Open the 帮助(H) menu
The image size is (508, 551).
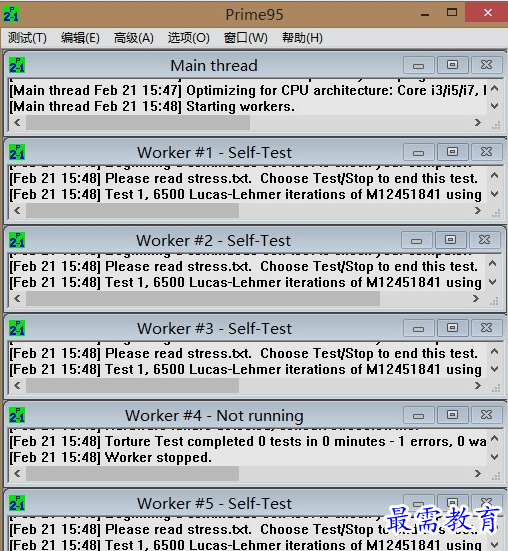tap(302, 38)
